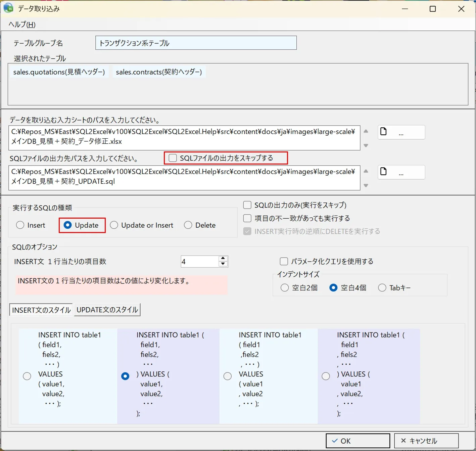Image resolution: width=476 pixels, height=451 pixels.
Task: Close the データ取り込み dialog
Action: tap(461, 9)
